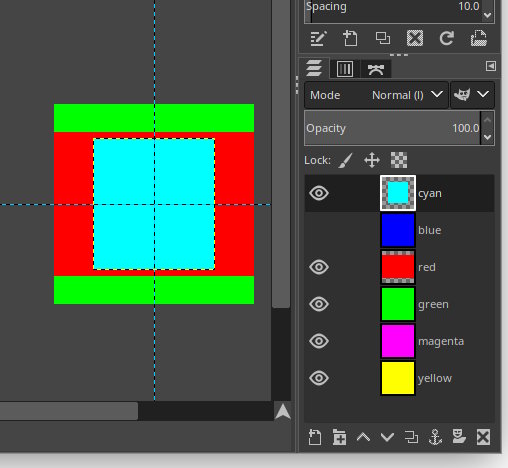Switch to the Channels tab
Image resolution: width=508 pixels, height=468 pixels.
[x=345, y=69]
